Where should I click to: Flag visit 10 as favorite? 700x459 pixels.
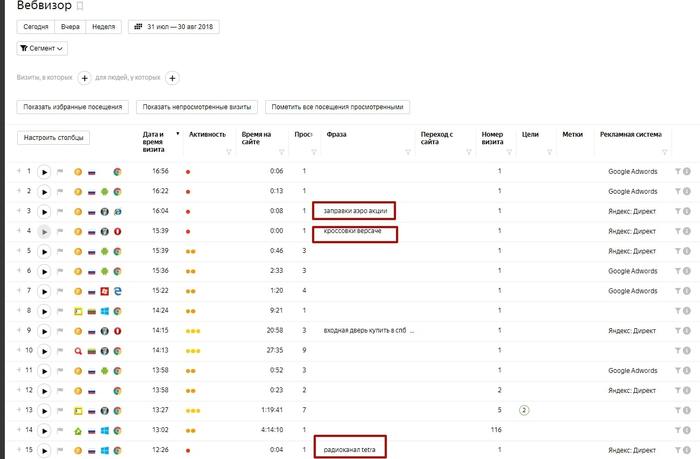coord(60,351)
